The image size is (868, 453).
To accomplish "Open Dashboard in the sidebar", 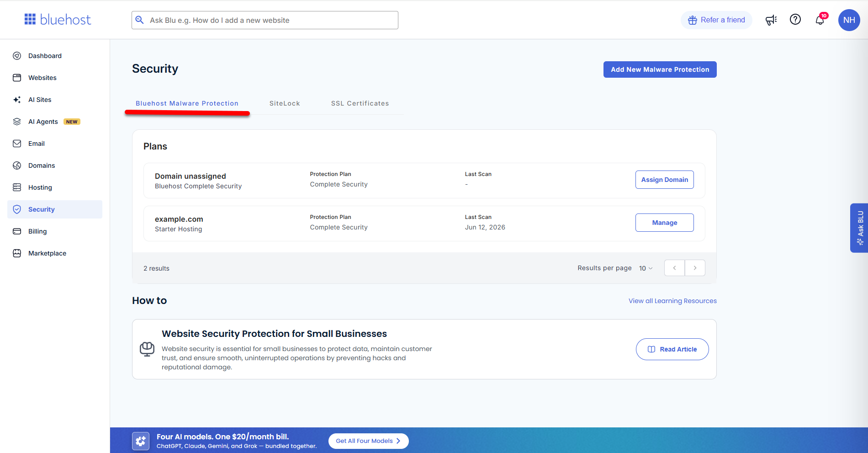I will [x=55, y=56].
